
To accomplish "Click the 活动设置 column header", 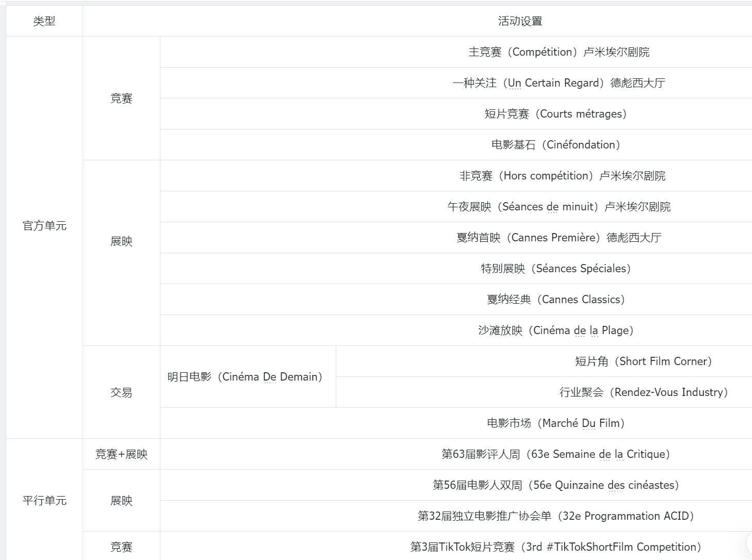I will point(520,21).
